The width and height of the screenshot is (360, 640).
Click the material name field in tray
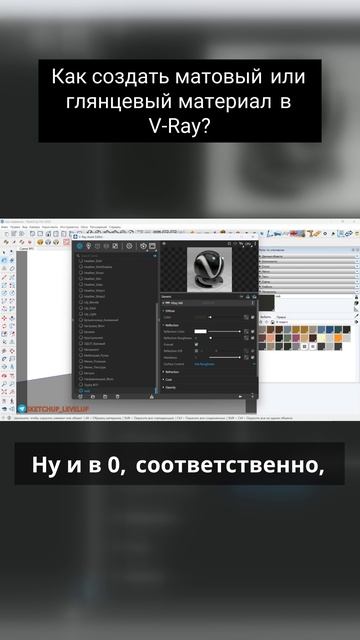[314, 296]
